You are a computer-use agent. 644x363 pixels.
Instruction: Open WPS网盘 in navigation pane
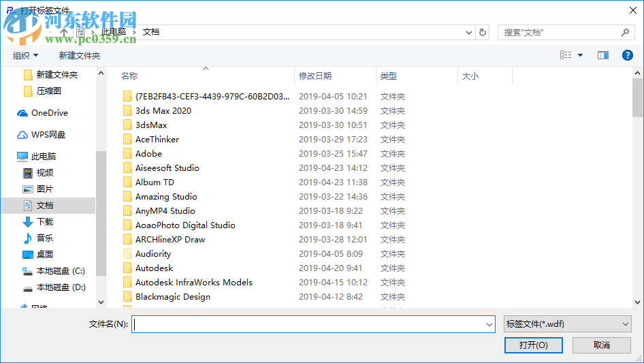[41, 134]
